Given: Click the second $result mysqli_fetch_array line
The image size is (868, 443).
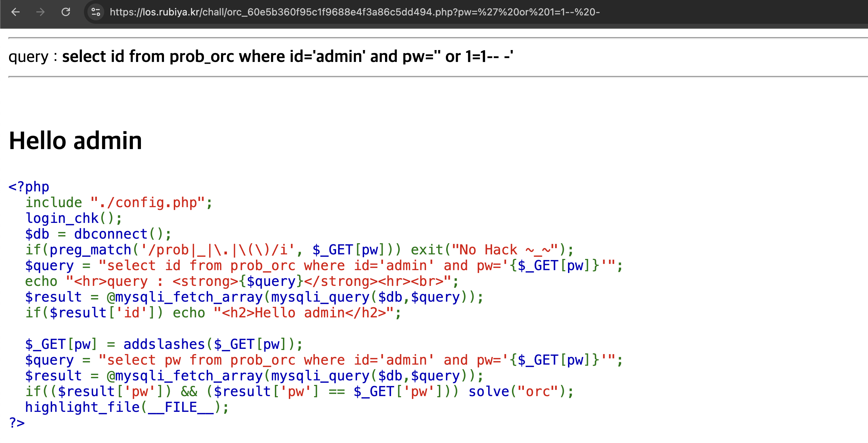Looking at the screenshot, I should (x=254, y=375).
